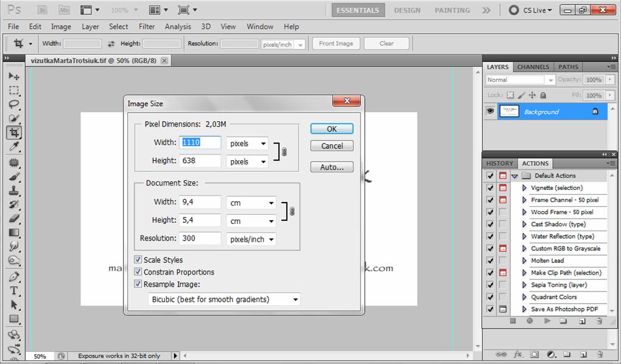Open the Image menu
The width and height of the screenshot is (621, 364).
pyautogui.click(x=61, y=27)
